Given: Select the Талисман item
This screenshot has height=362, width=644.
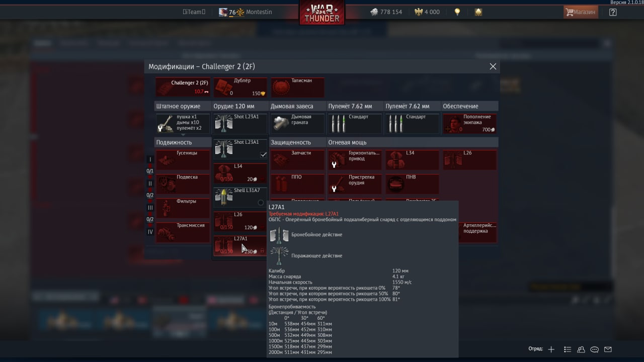Looking at the screenshot, I should point(297,87).
